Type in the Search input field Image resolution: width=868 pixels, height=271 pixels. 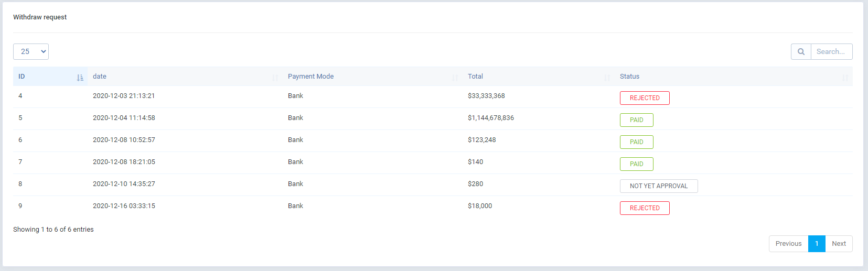click(x=831, y=51)
